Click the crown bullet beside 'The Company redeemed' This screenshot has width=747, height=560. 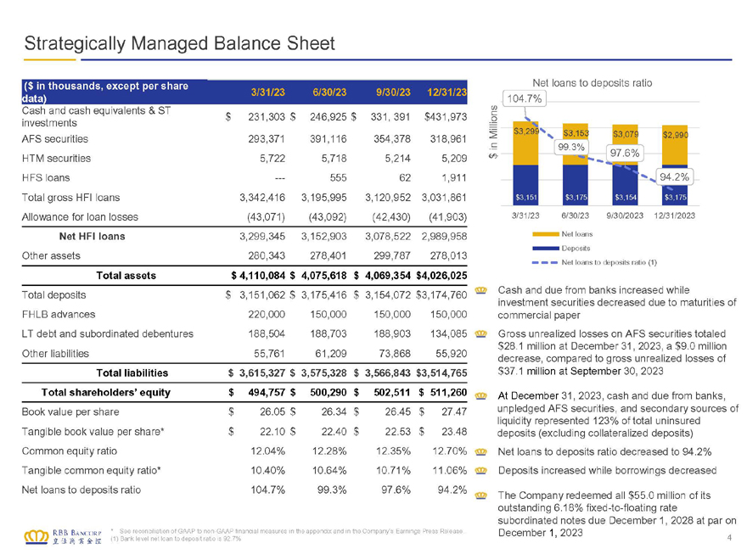click(x=481, y=496)
